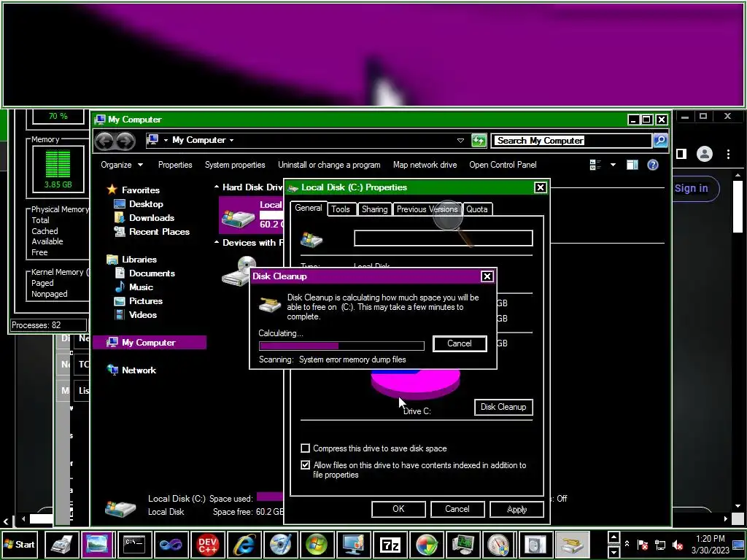Viewport: 747px width, 560px height.
Task: Open the Command Prompt taskbar icon
Action: click(134, 544)
